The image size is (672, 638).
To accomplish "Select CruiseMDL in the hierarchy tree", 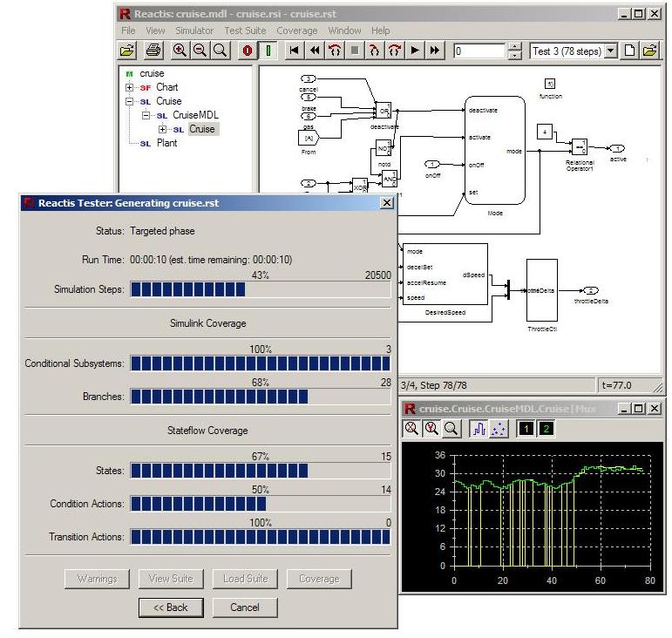I will tap(195, 115).
